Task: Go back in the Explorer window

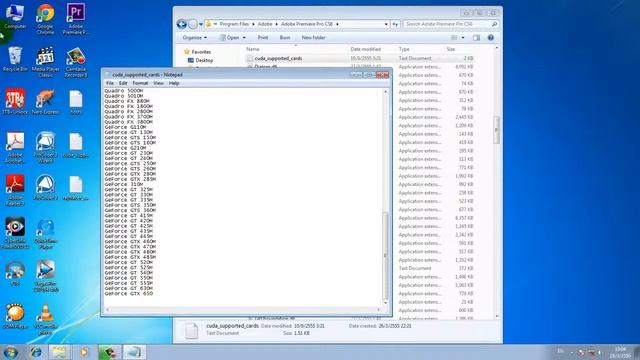Action: coord(182,24)
